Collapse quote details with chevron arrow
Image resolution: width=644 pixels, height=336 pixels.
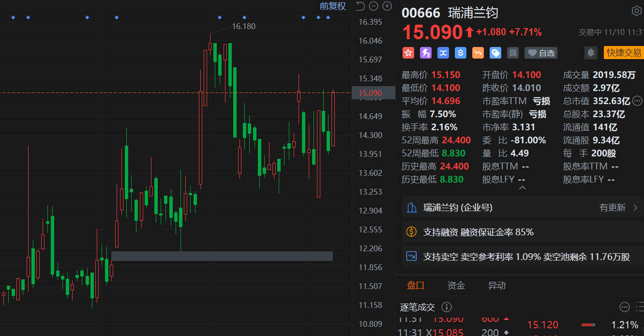pos(522,188)
